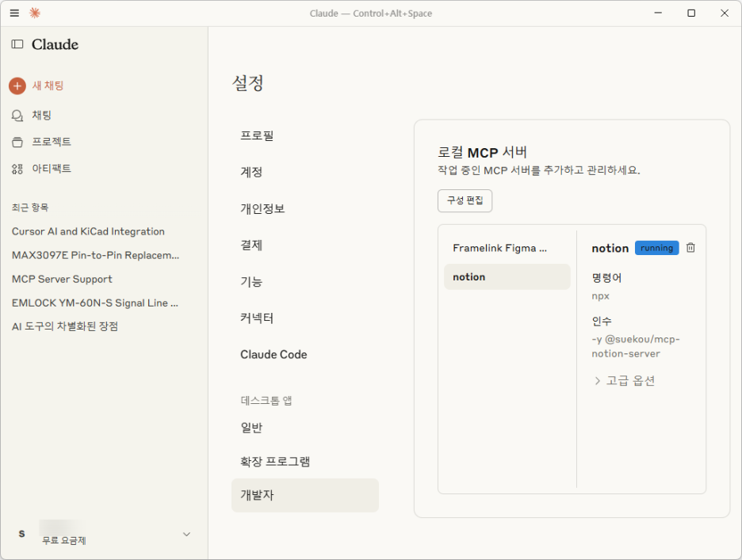Open 확장 프로그램 settings
This screenshot has width=742, height=560.
pyautogui.click(x=305, y=462)
